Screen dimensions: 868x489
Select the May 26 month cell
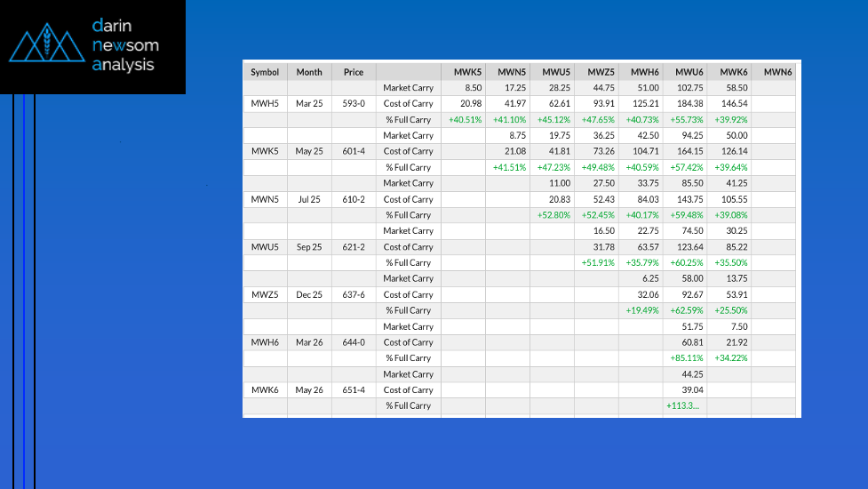309,390
